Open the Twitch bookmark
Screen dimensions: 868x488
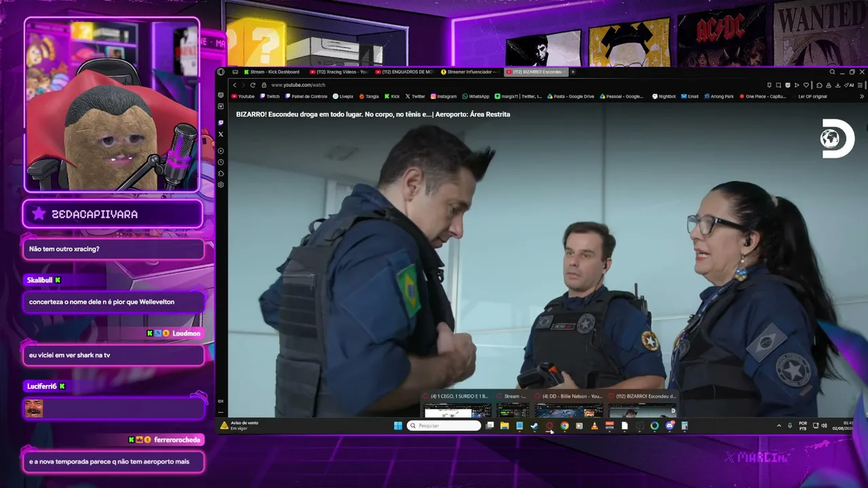coord(270,96)
